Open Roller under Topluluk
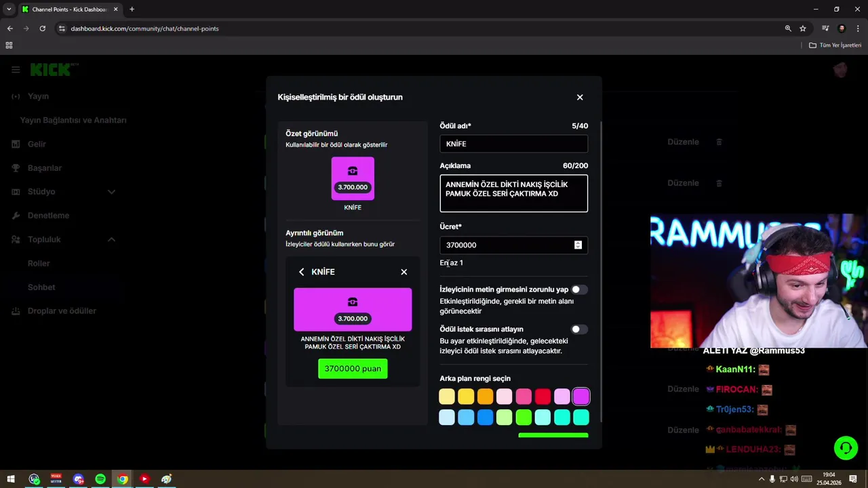Screen dimensions: 868x488 [x=39, y=263]
